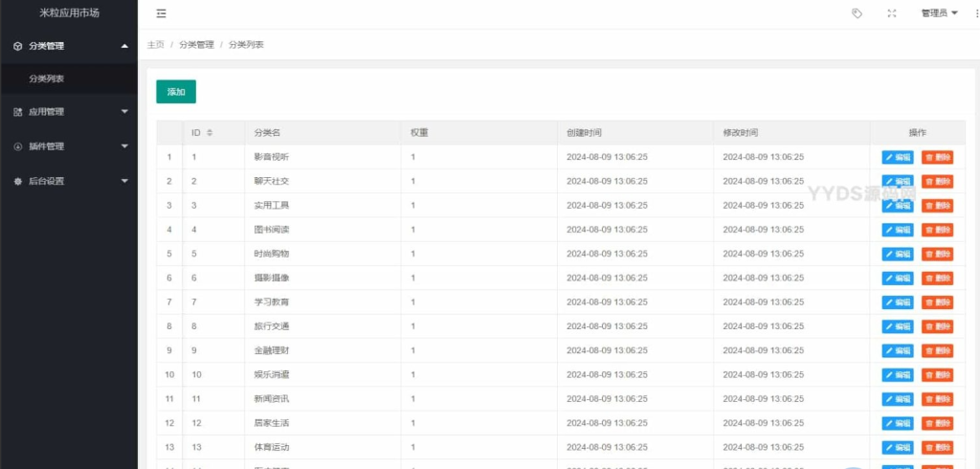Open the 管理员 user dropdown

click(x=940, y=13)
